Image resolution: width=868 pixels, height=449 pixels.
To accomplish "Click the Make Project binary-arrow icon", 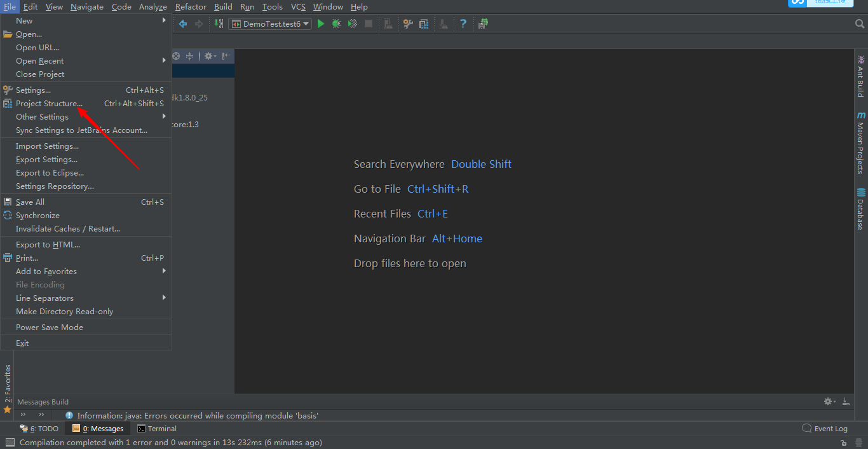I will point(219,24).
